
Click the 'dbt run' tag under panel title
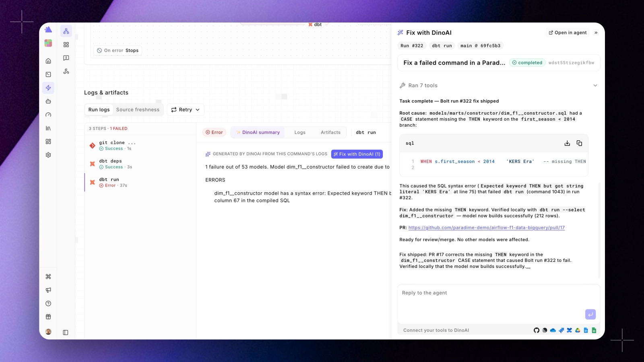[442, 46]
